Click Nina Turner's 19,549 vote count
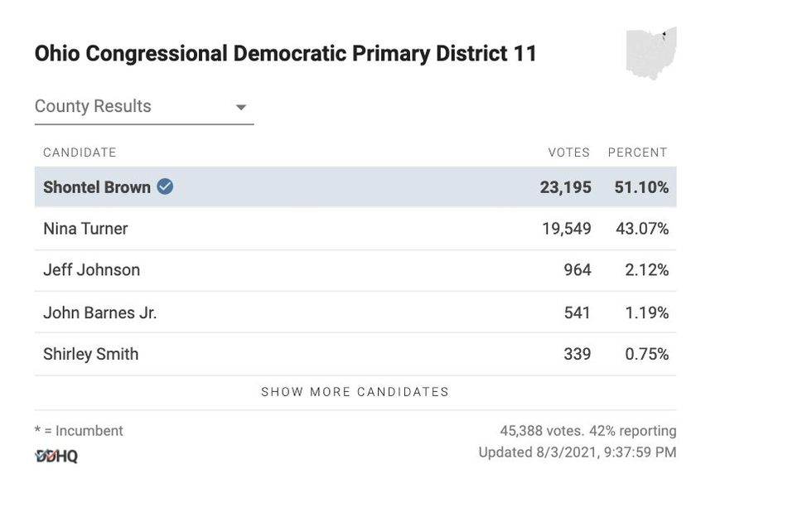Screen dimensions: 812x518 pos(566,229)
